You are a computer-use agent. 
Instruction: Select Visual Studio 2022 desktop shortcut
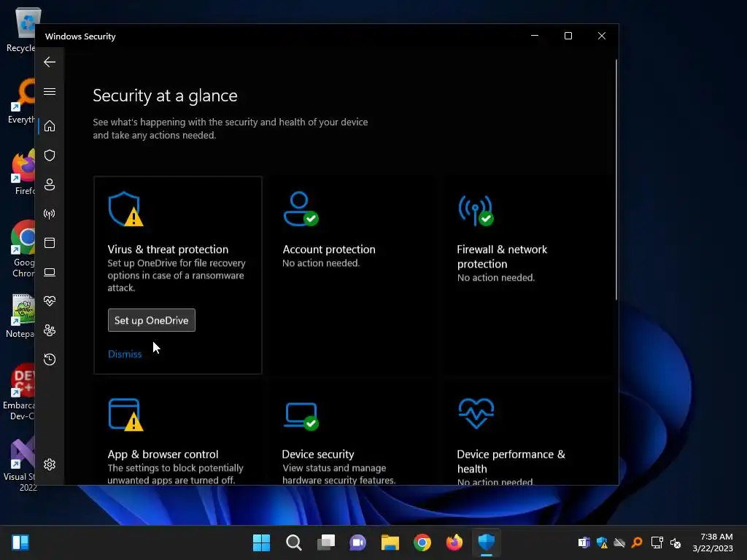point(20,464)
